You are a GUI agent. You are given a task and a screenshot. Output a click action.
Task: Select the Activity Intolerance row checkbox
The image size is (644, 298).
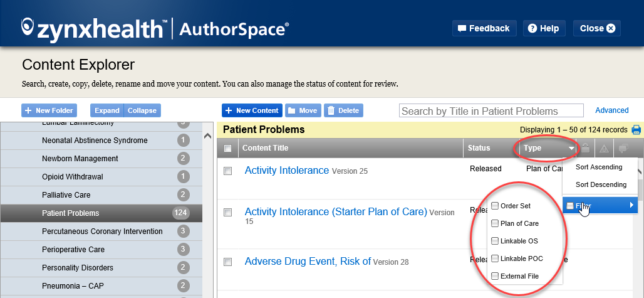pyautogui.click(x=228, y=171)
